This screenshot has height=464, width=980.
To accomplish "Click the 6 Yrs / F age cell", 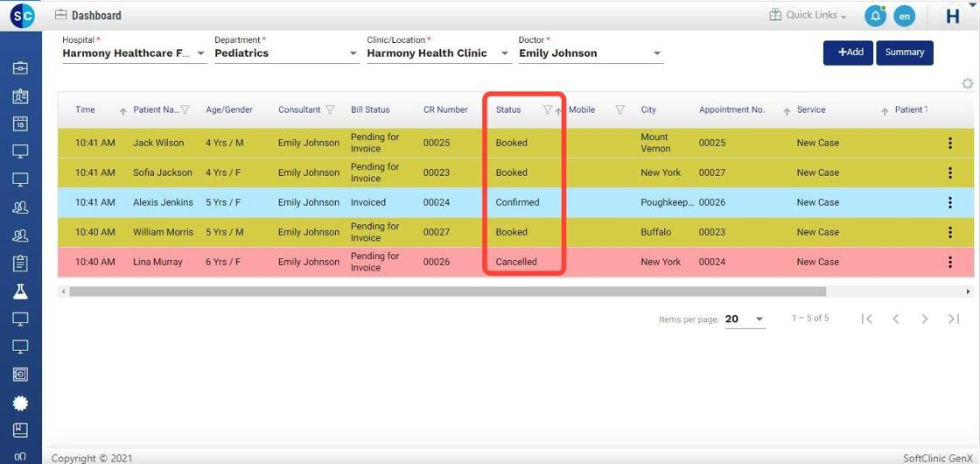I will point(223,262).
